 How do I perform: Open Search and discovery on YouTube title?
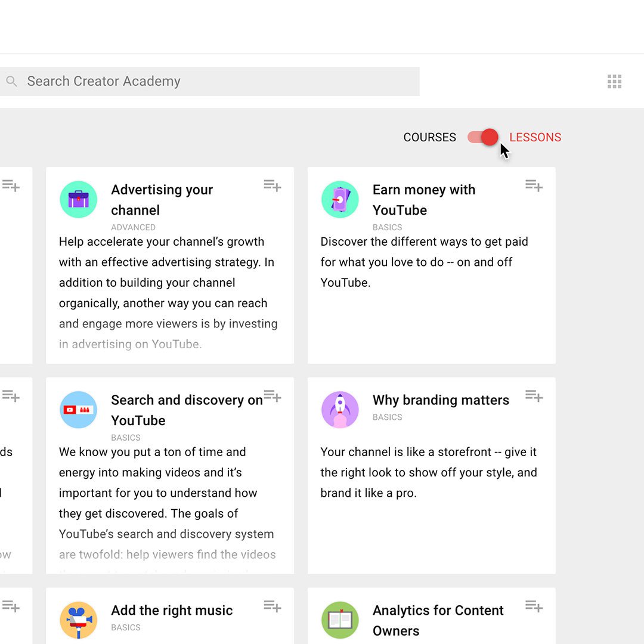point(187,410)
